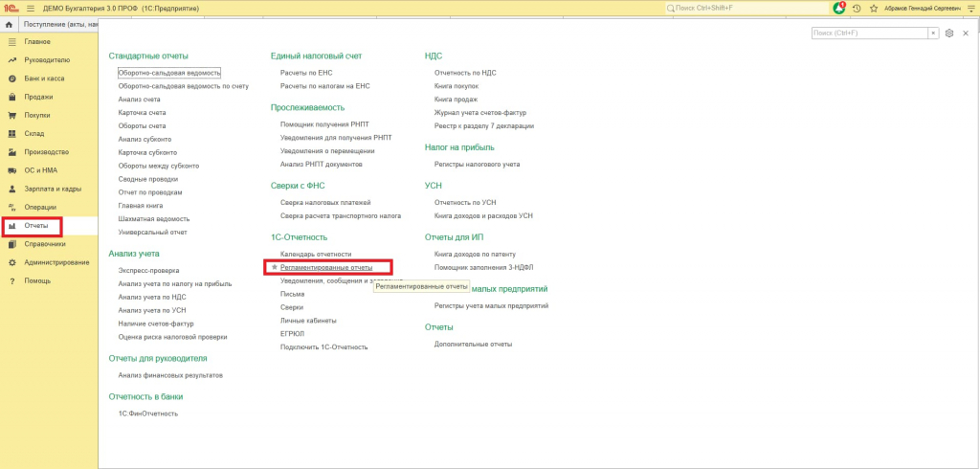Open the Руководителю section icon
The height and width of the screenshot is (469, 980).
11,60
